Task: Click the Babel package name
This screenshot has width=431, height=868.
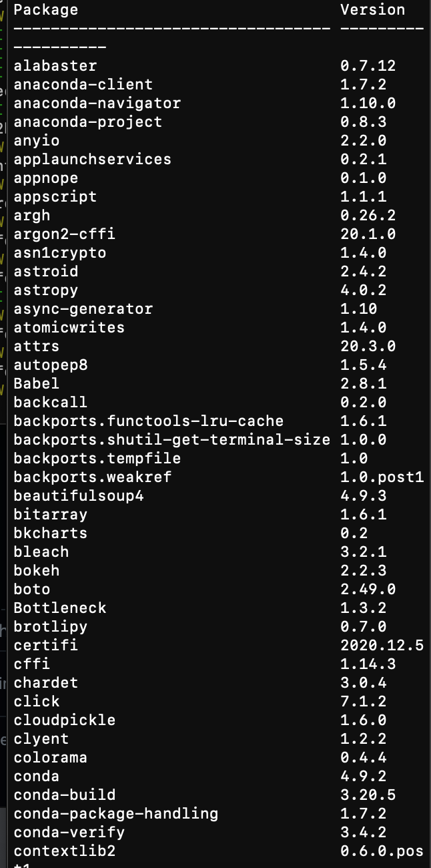Action: pos(36,384)
